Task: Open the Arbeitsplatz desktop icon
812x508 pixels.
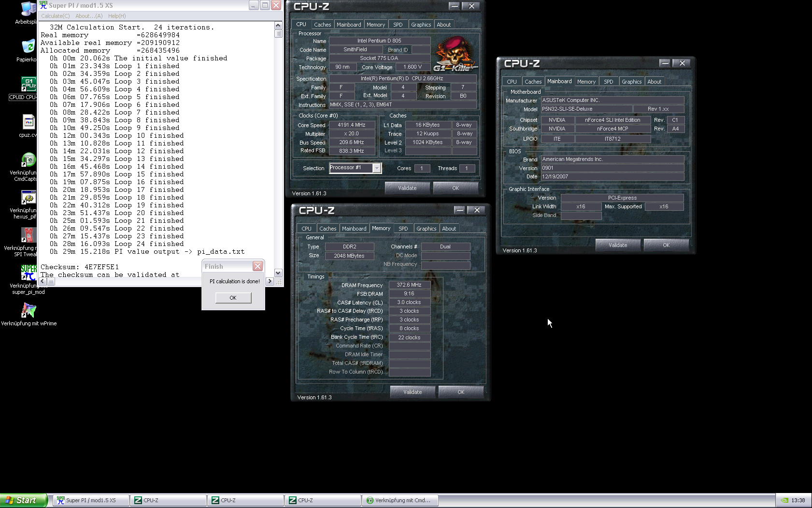Action: pos(28,9)
